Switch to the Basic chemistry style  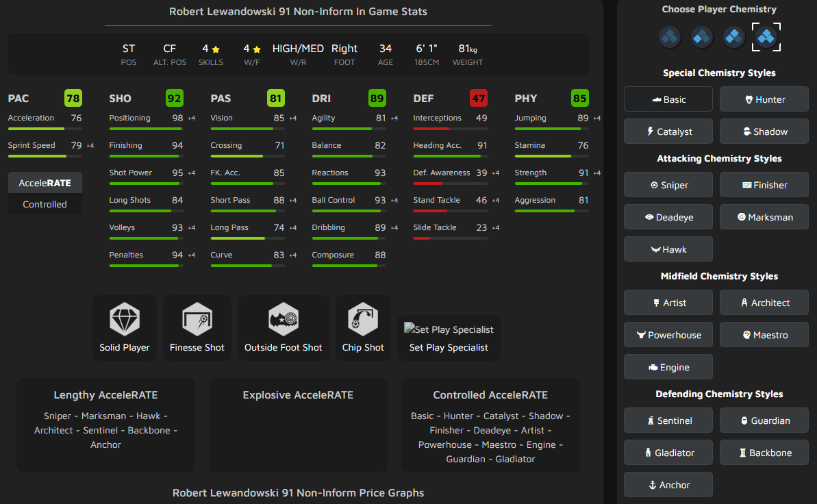point(668,99)
